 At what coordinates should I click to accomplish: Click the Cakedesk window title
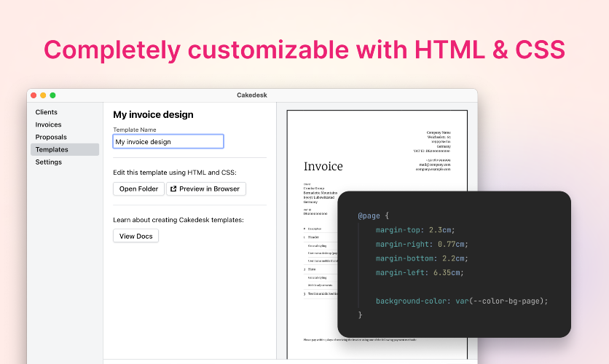[252, 95]
